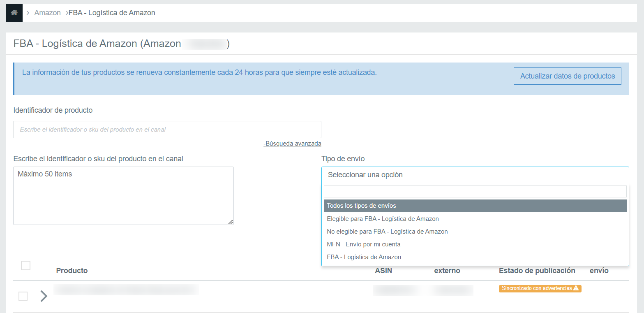Screen dimensions: 644x313
Task: Click 'FBA - Logística de Amazon' breadcrumb text
Action: click(112, 13)
